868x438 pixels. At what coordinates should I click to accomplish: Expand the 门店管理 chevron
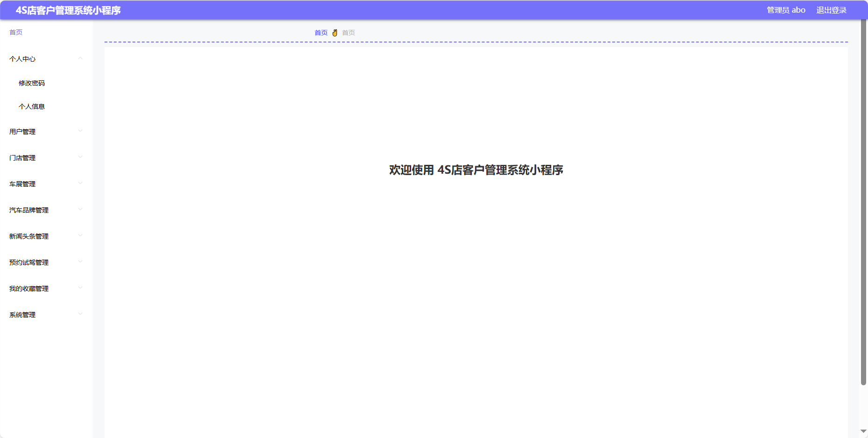click(80, 157)
